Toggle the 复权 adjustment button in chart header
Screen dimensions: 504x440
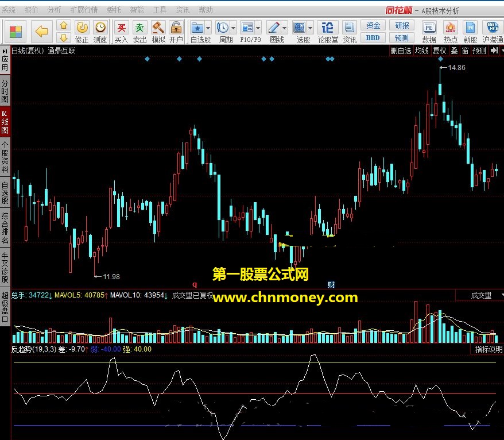coord(439,51)
